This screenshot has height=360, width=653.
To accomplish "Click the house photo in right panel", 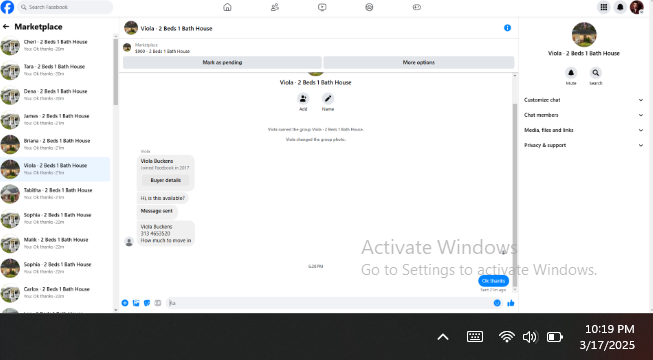I will point(584,35).
